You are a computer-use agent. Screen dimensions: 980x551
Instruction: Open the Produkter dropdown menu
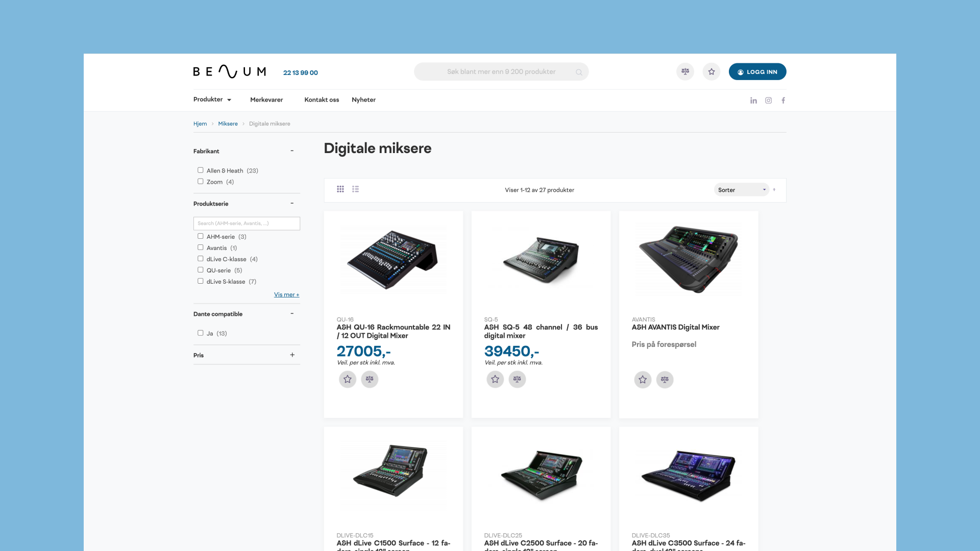(212, 99)
